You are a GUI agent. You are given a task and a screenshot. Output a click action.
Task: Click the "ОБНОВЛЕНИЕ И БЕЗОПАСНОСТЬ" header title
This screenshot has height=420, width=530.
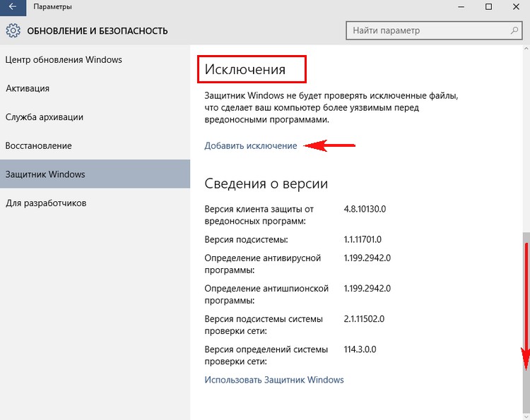tap(98, 31)
